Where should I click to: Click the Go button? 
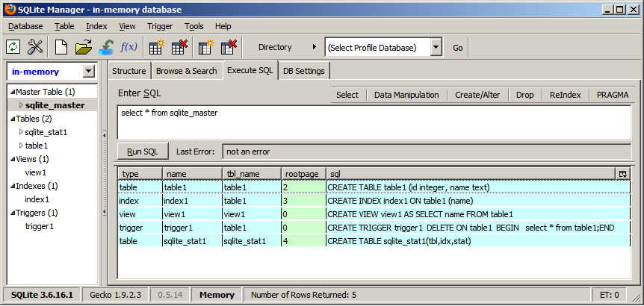click(457, 48)
